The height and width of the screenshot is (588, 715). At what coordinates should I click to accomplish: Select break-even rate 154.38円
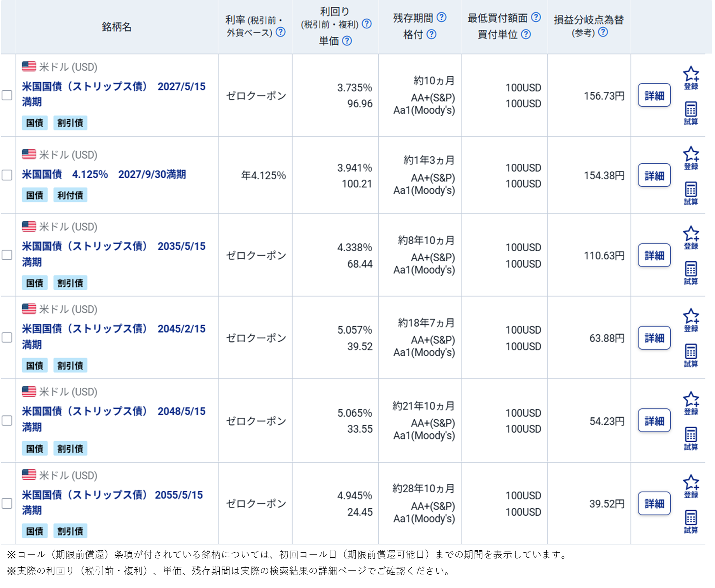coord(604,176)
